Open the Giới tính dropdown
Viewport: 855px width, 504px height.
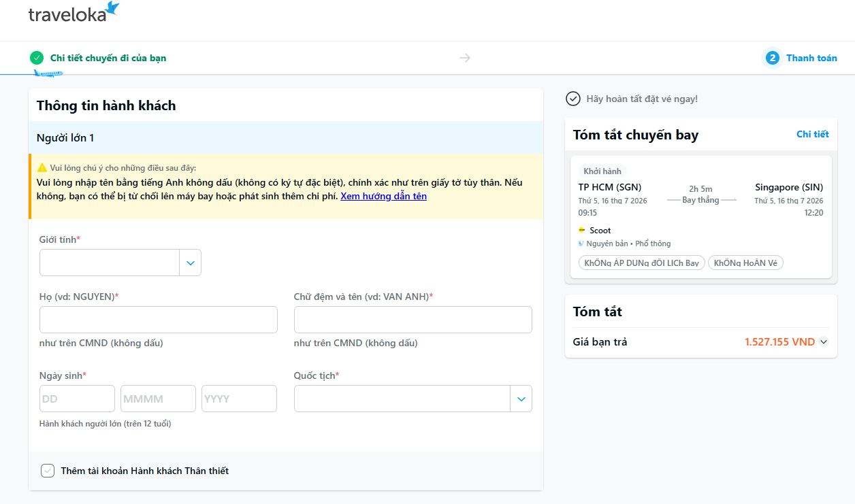click(x=120, y=263)
